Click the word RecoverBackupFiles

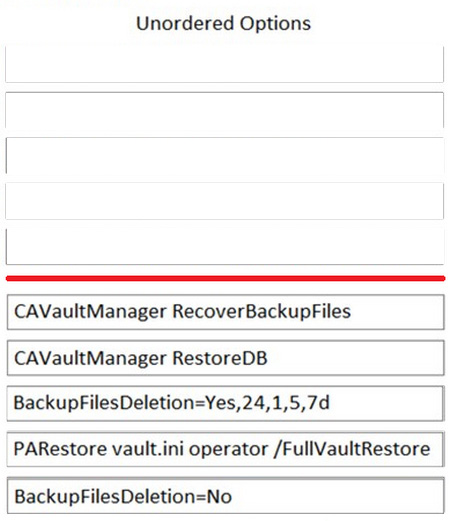pos(261,312)
